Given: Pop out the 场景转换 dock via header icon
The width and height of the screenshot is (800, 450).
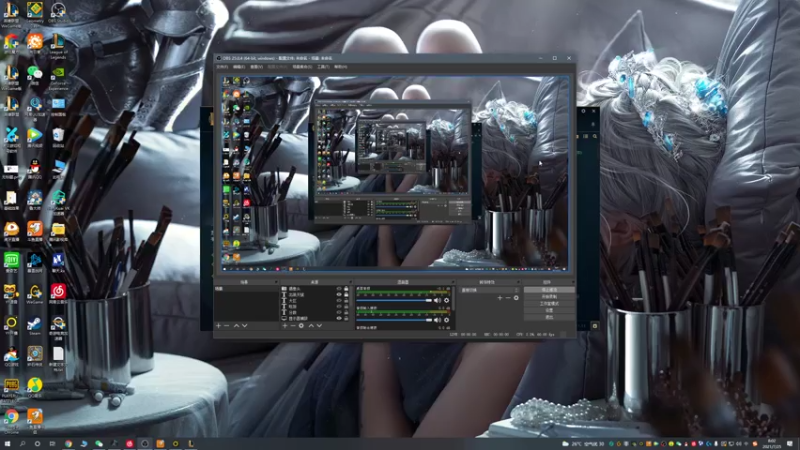Looking at the screenshot, I should tap(519, 282).
